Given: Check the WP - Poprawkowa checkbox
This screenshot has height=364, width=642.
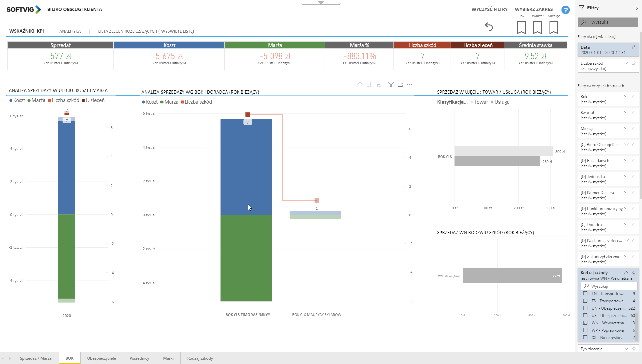Looking at the screenshot, I should (x=585, y=330).
